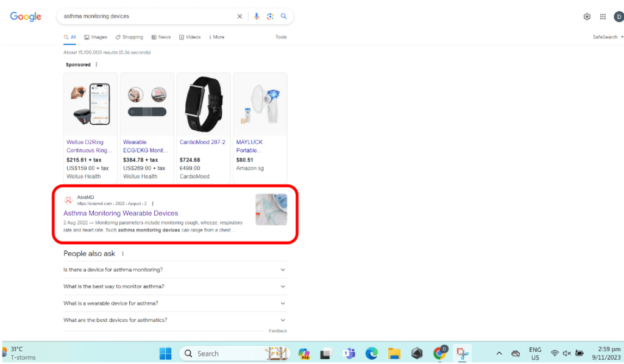This screenshot has height=364, width=624.
Task: Open Microsoft Edge from the taskbar
Action: click(371, 354)
